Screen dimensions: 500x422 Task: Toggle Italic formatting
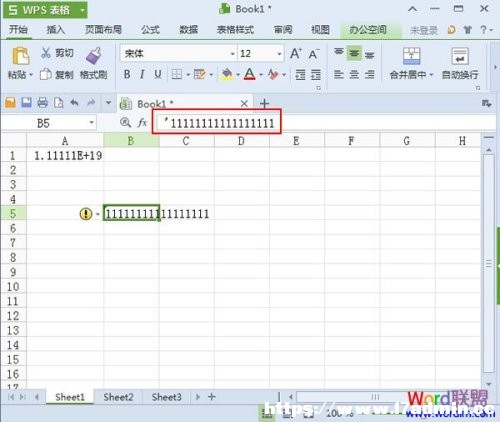tap(142, 74)
